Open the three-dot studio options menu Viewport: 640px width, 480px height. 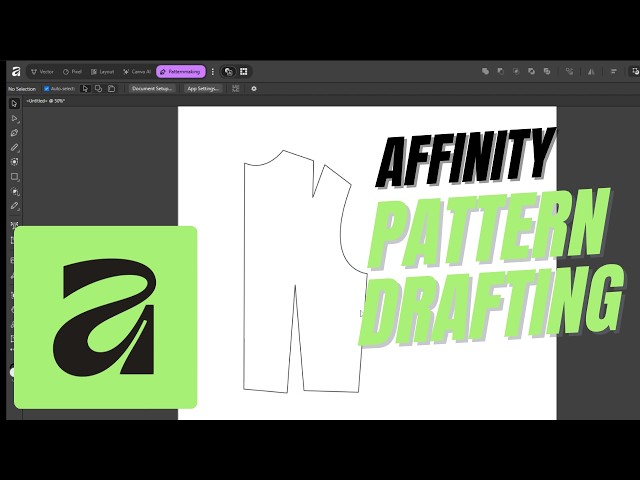[x=213, y=72]
